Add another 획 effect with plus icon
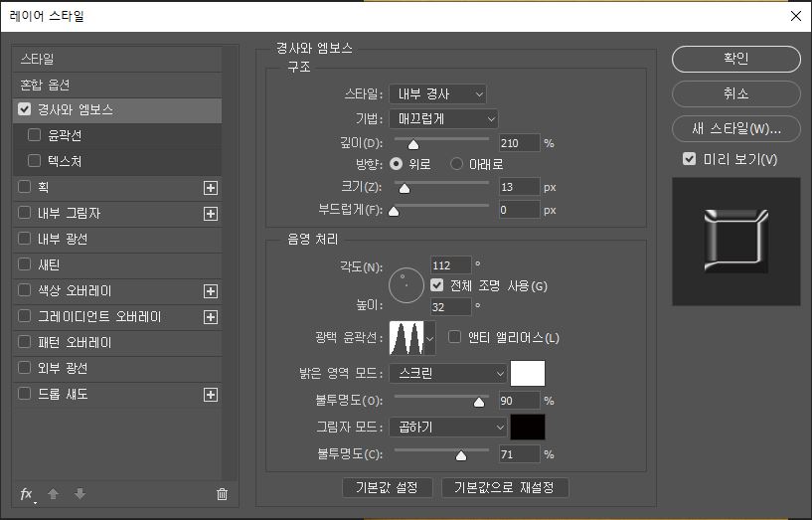812x520 pixels. coord(211,188)
